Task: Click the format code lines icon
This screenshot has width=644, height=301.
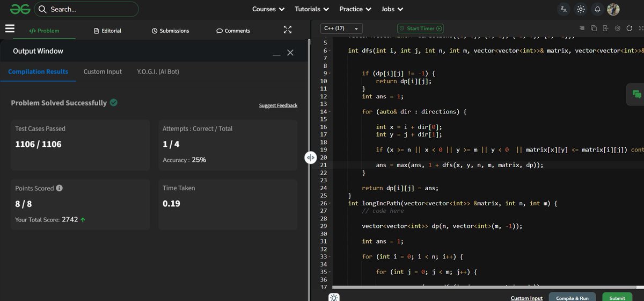Action: (x=582, y=28)
